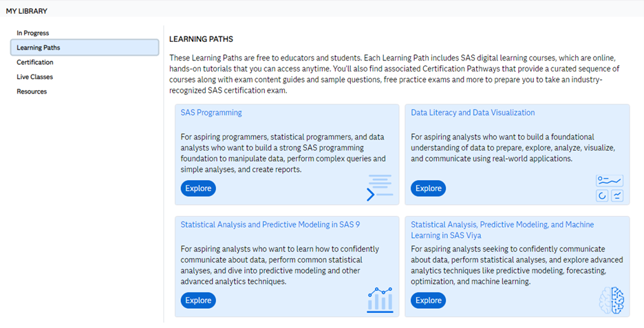
Task: Open Live Classes from the sidebar
Action: 35,77
